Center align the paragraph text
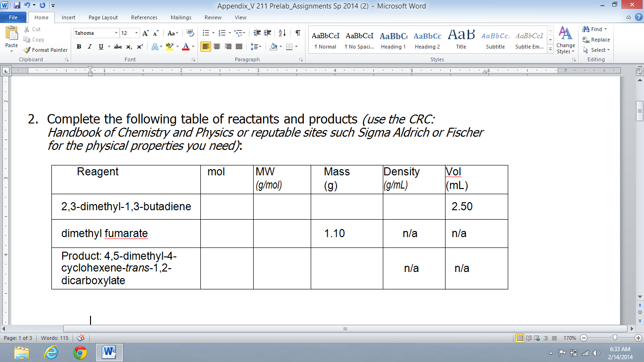644x362 pixels. pyautogui.click(x=217, y=47)
